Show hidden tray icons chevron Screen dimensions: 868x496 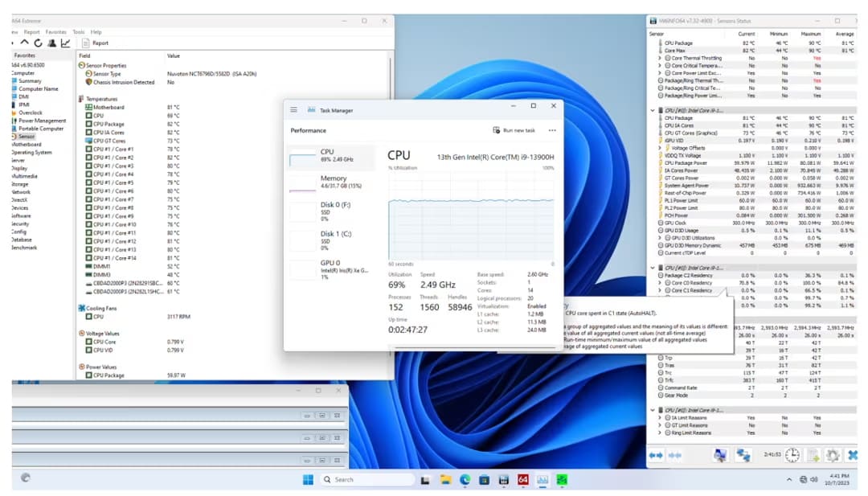(x=789, y=479)
